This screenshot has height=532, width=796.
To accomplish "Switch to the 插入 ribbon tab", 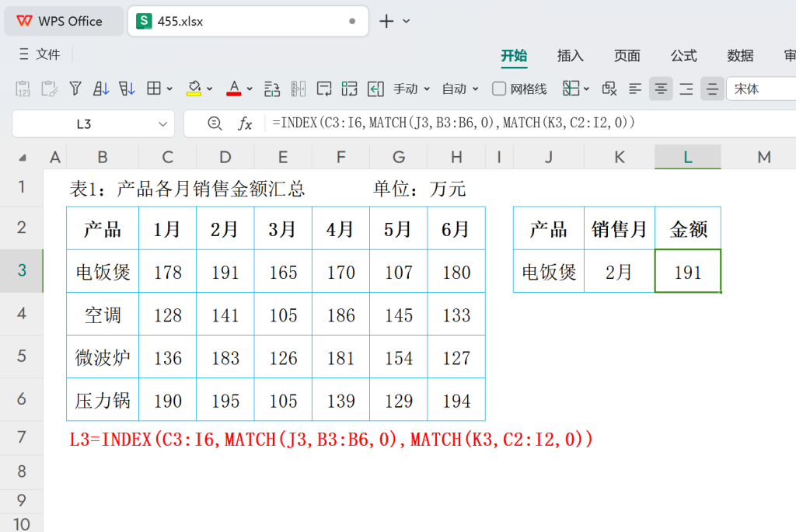I will coord(571,55).
